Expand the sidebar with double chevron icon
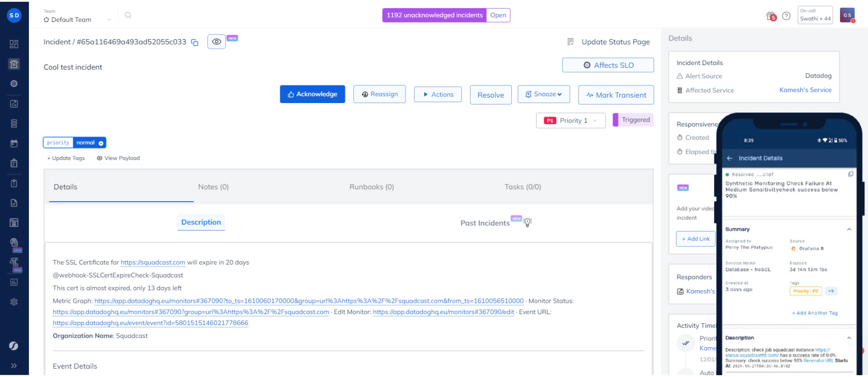868x377 pixels. (x=14, y=366)
